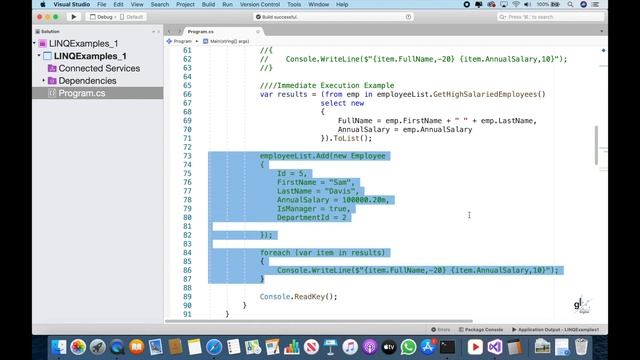The height and width of the screenshot is (360, 640).
Task: Click the Dependencies folder icon
Action: click(52, 80)
